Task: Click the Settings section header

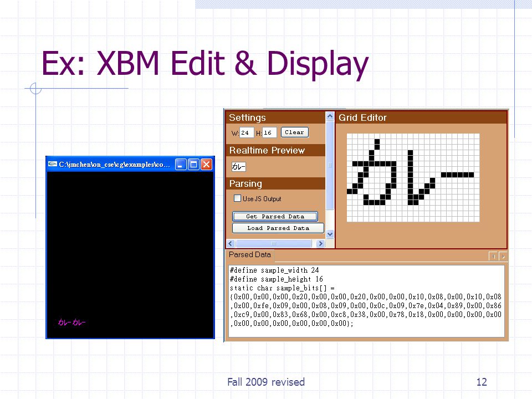Action: pyautogui.click(x=275, y=117)
